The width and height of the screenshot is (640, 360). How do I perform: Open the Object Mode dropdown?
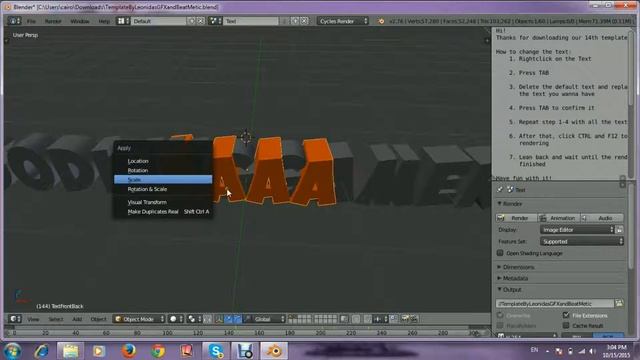pos(139,319)
